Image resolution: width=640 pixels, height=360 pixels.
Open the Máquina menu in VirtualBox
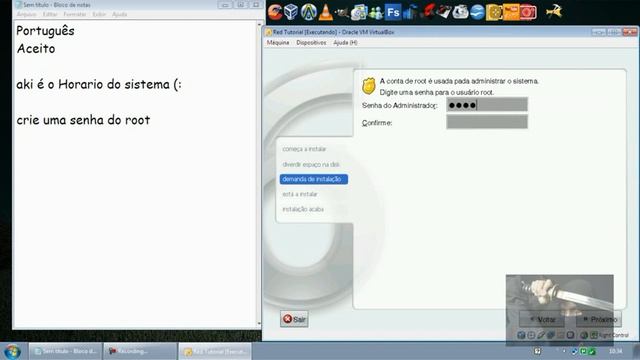click(x=278, y=42)
